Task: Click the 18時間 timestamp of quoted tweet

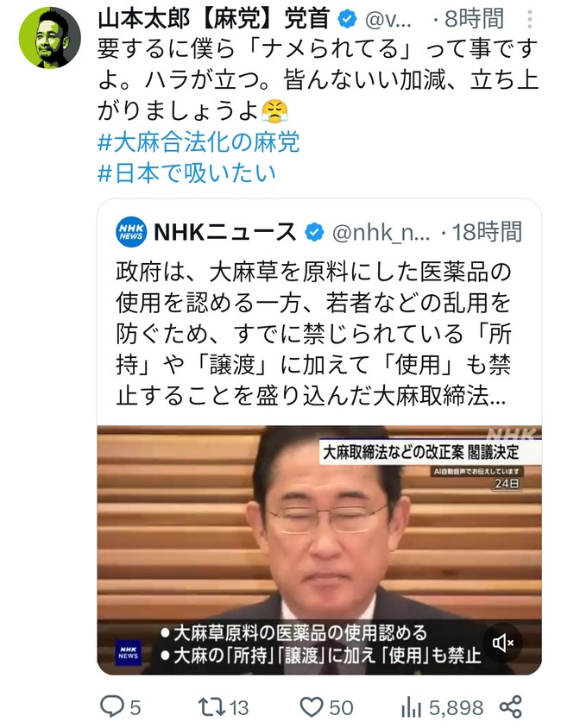Action: click(487, 232)
